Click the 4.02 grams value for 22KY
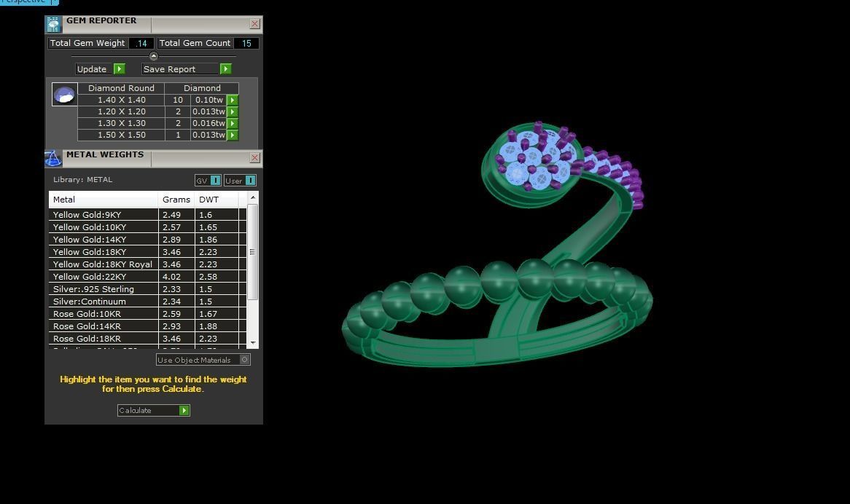This screenshot has height=504, width=850. pyautogui.click(x=172, y=277)
